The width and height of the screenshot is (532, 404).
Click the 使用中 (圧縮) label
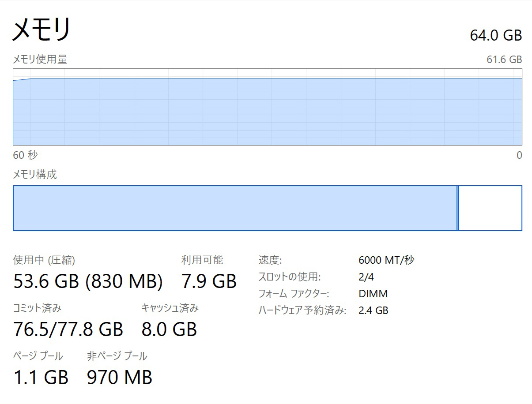coord(44,260)
